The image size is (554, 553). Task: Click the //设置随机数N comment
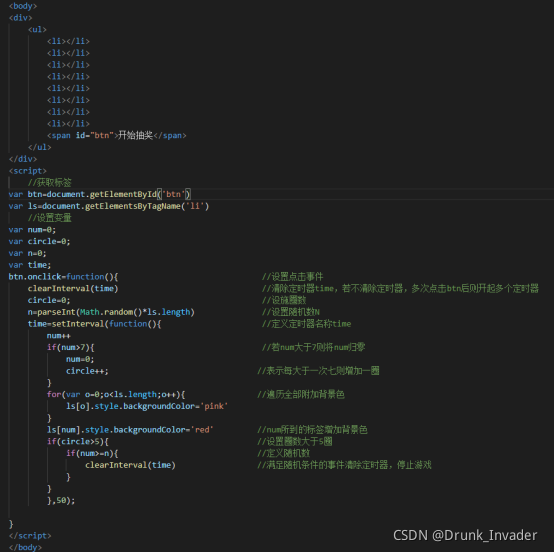pyautogui.click(x=291, y=312)
